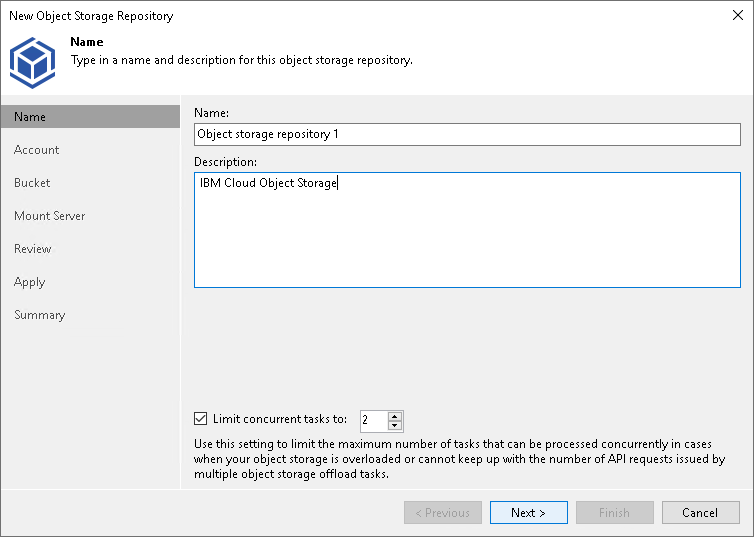Increase concurrent tasks with up arrow
The height and width of the screenshot is (537, 754).
tap(395, 416)
